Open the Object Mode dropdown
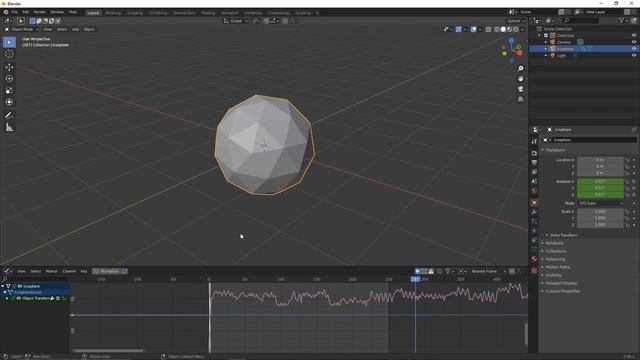This screenshot has height=360, width=640. click(22, 29)
